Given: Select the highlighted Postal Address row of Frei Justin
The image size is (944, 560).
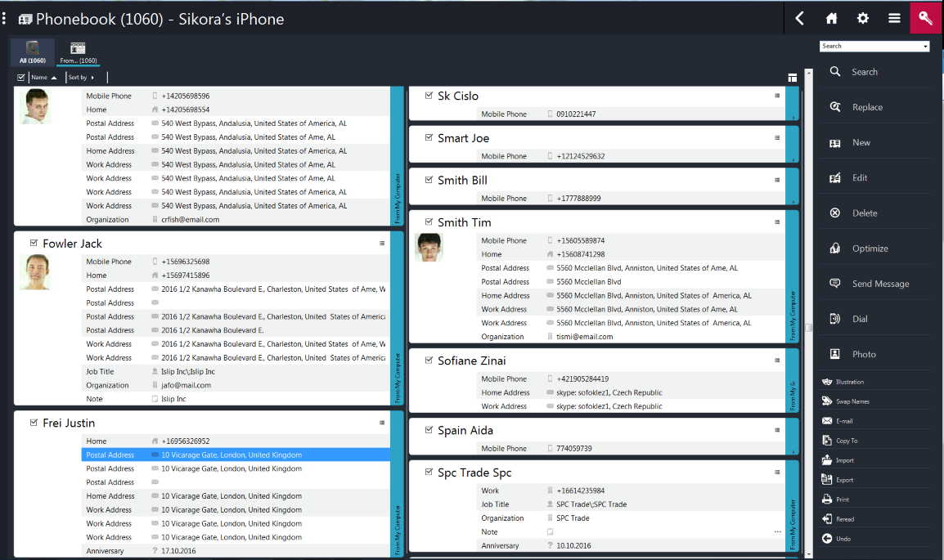Looking at the screenshot, I should (x=236, y=455).
